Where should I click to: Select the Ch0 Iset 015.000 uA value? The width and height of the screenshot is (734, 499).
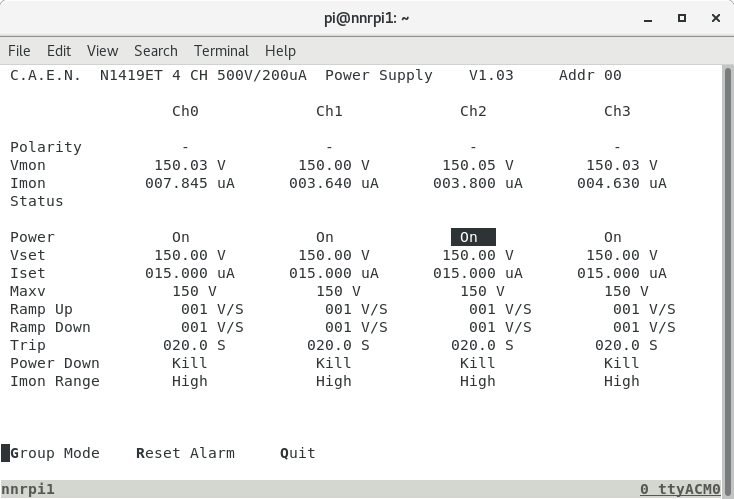pos(190,273)
